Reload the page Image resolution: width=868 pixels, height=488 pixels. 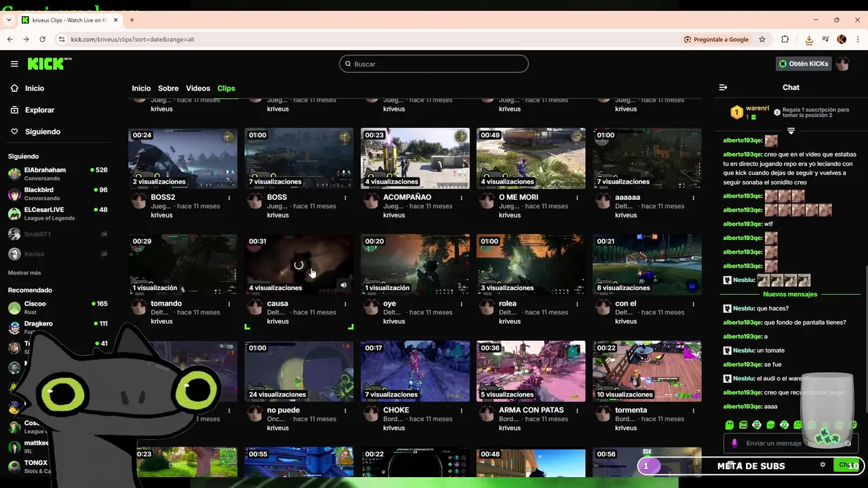[x=43, y=39]
